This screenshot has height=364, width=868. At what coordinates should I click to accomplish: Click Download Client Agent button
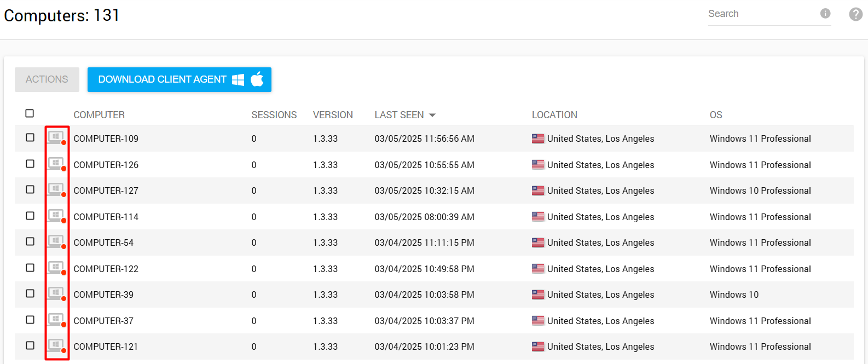coord(179,79)
